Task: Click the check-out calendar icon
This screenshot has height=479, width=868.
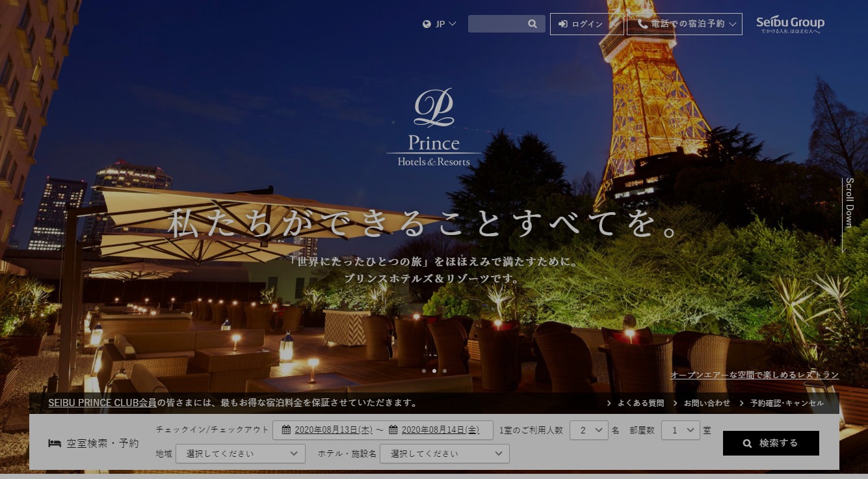Action: coord(393,430)
